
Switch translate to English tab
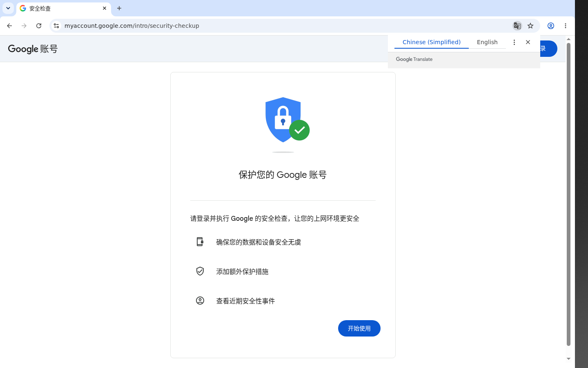click(487, 42)
